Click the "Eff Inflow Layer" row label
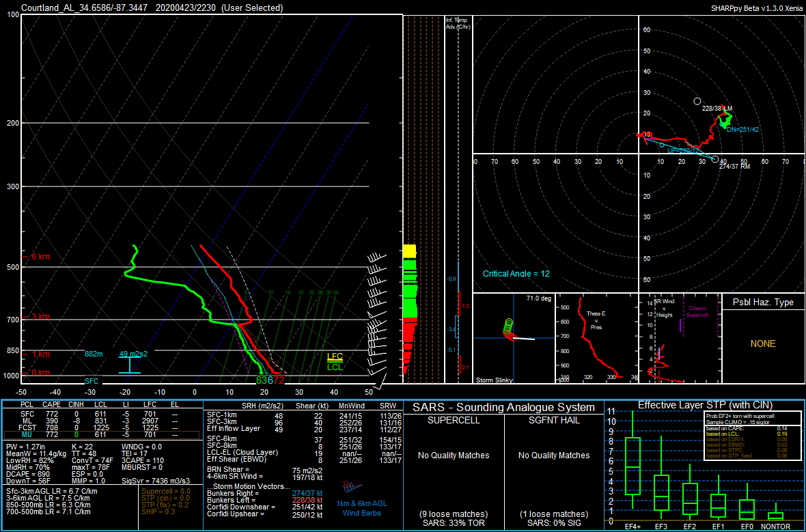This screenshot has width=806, height=532. [234, 428]
